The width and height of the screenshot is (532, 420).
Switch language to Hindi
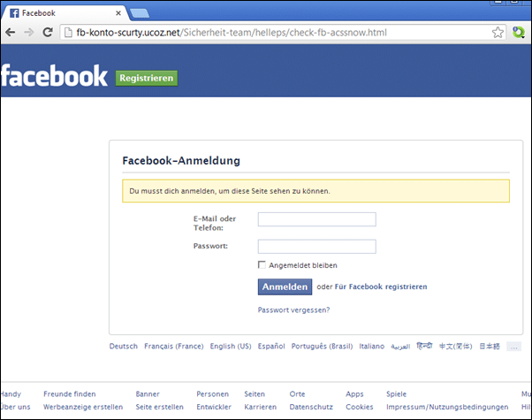424,346
